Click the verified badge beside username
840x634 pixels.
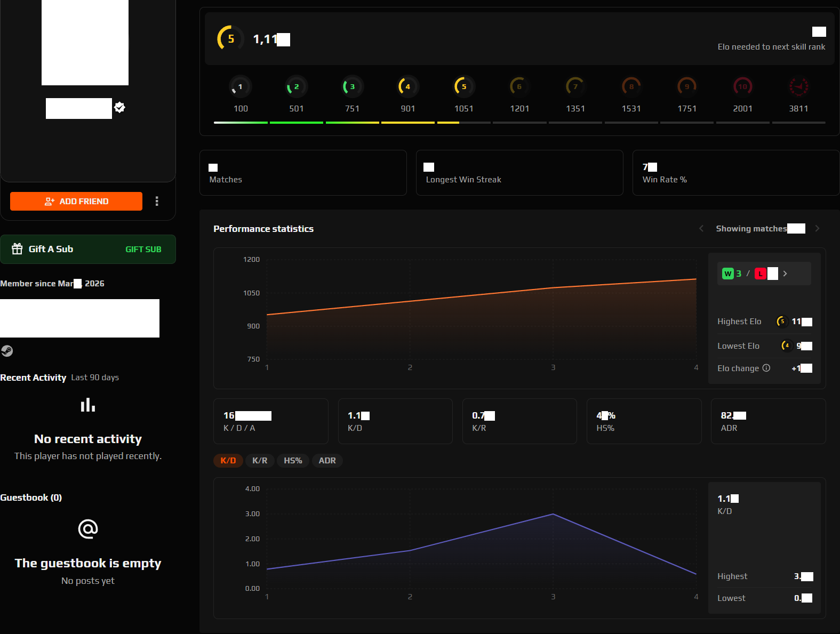(x=120, y=108)
